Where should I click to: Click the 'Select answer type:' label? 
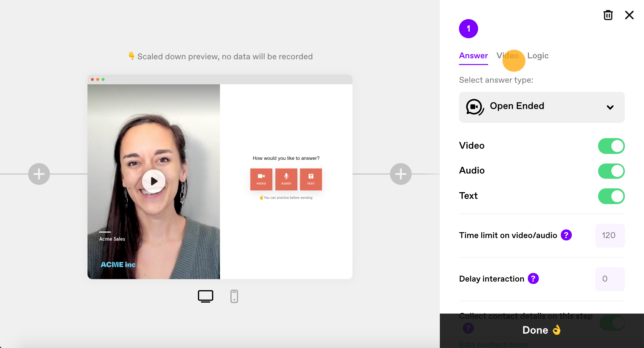pyautogui.click(x=496, y=80)
